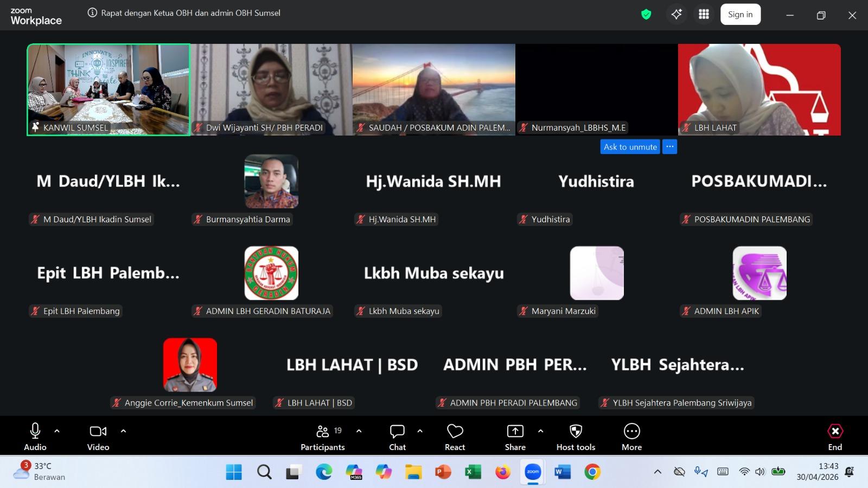868x488 pixels.
Task: Open the touch keyboard tray icon
Action: (723, 472)
